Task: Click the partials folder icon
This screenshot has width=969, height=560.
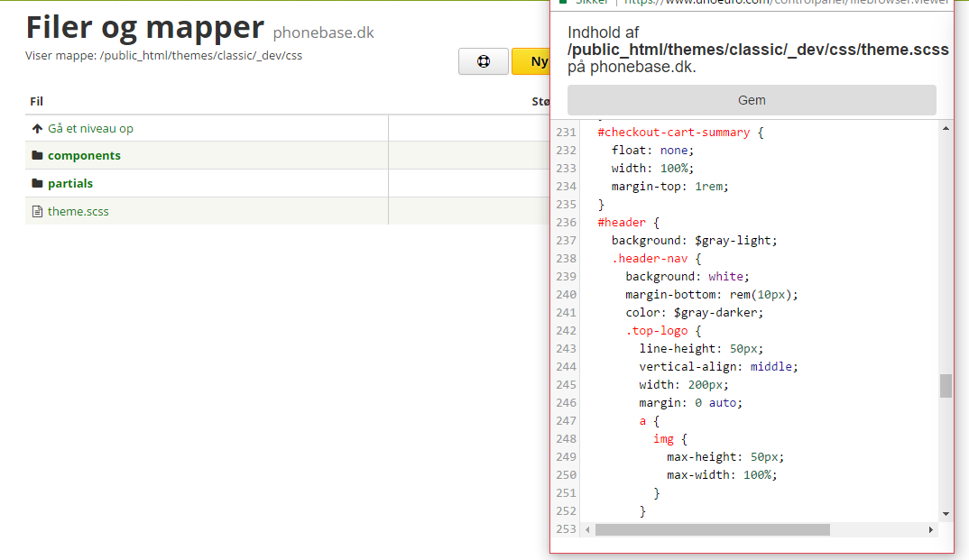Action: pos(37,184)
